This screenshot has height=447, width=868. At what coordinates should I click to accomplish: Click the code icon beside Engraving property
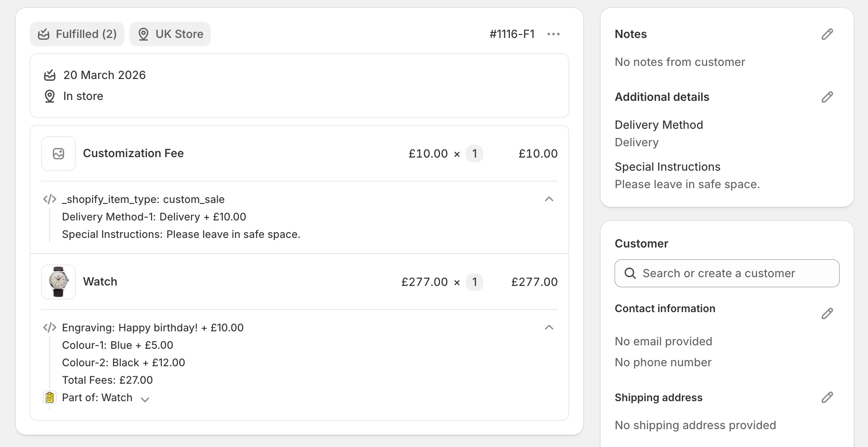click(x=49, y=327)
